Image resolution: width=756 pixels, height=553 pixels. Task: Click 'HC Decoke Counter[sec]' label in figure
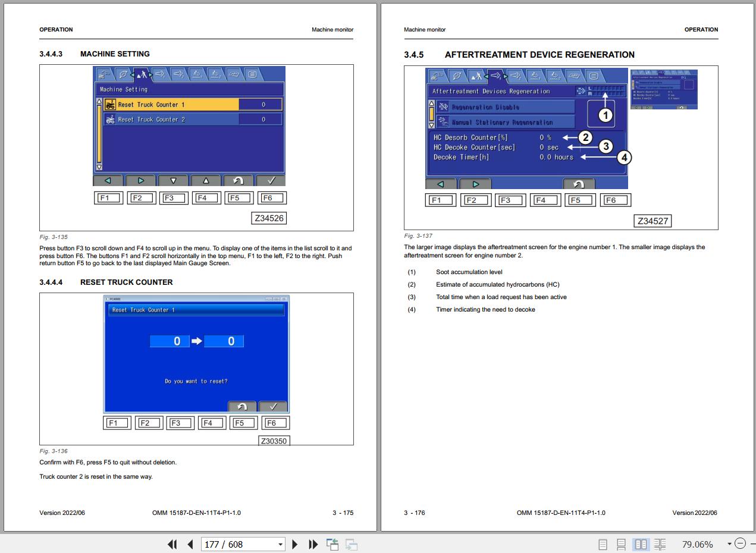click(x=474, y=147)
